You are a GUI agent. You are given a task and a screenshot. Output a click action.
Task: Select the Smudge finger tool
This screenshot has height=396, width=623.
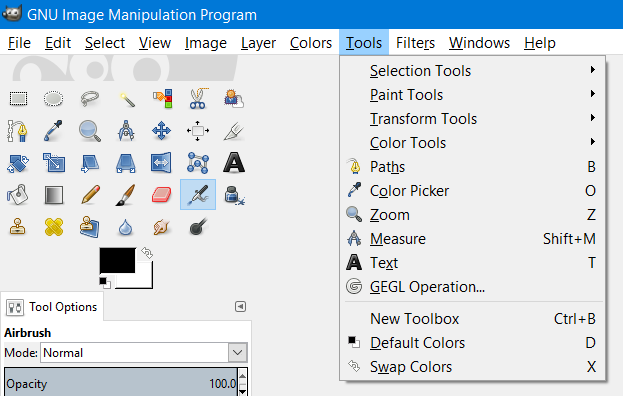click(x=162, y=227)
